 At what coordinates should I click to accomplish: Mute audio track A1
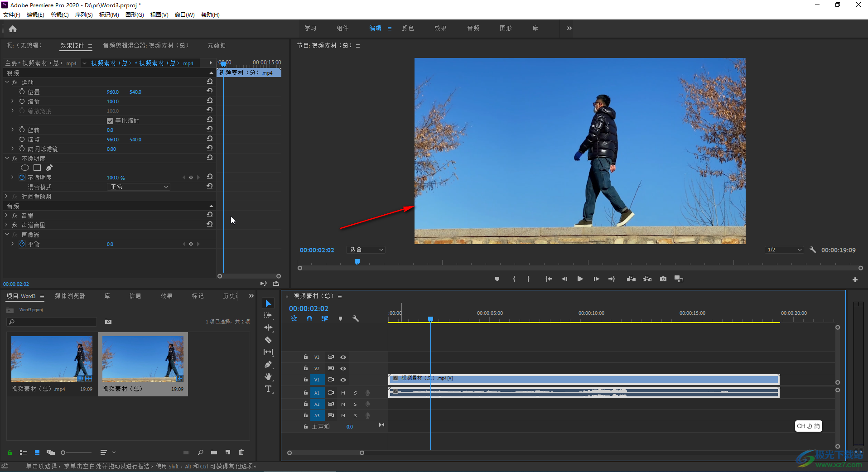(x=343, y=393)
